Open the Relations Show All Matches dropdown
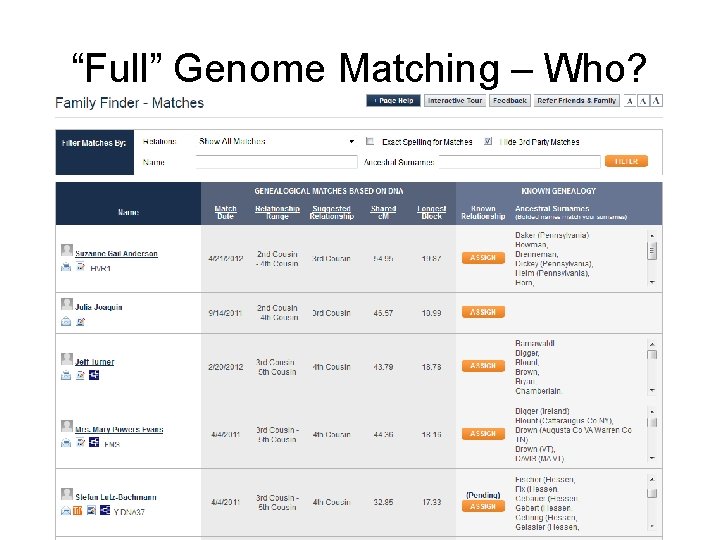The image size is (720, 540). pyautogui.click(x=276, y=142)
